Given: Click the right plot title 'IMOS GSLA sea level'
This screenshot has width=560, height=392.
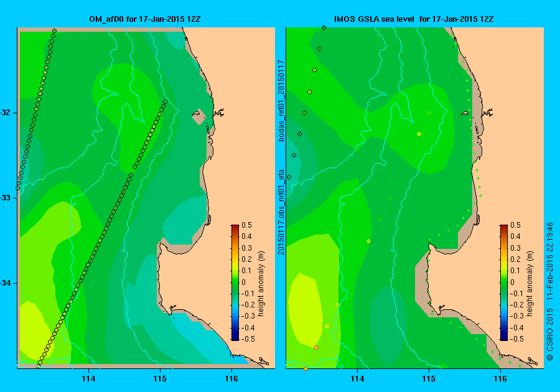Looking at the screenshot, I should [x=374, y=19].
